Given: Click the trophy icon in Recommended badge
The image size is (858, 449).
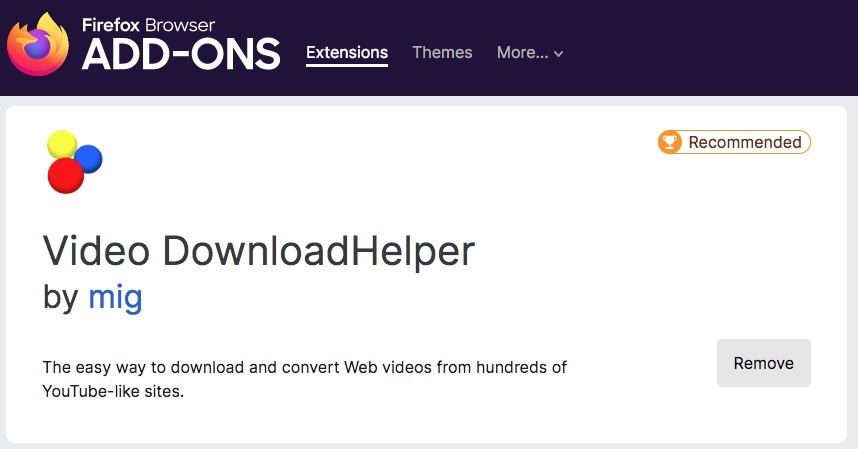Looking at the screenshot, I should tap(669, 142).
